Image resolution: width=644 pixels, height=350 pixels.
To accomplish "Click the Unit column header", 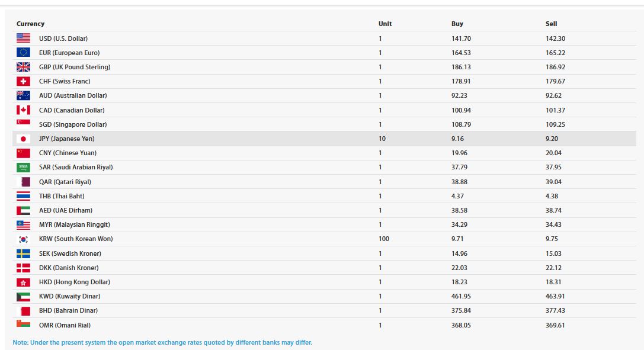I will (x=385, y=24).
